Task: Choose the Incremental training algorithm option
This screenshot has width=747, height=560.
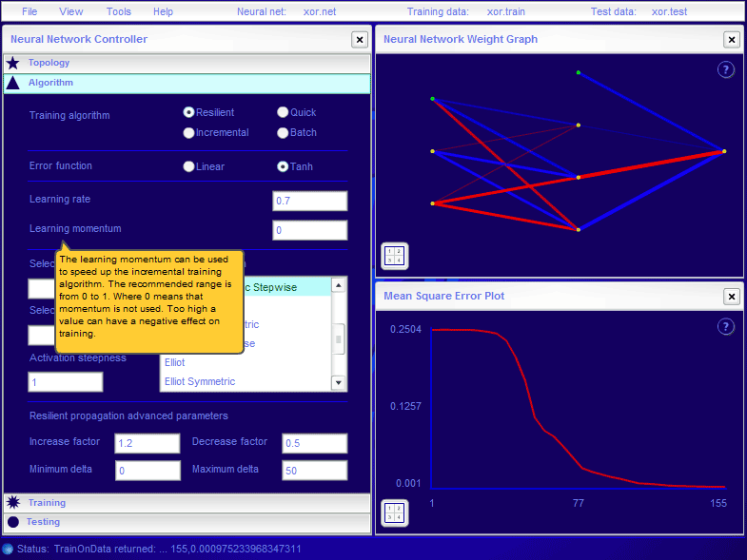Action: click(188, 133)
